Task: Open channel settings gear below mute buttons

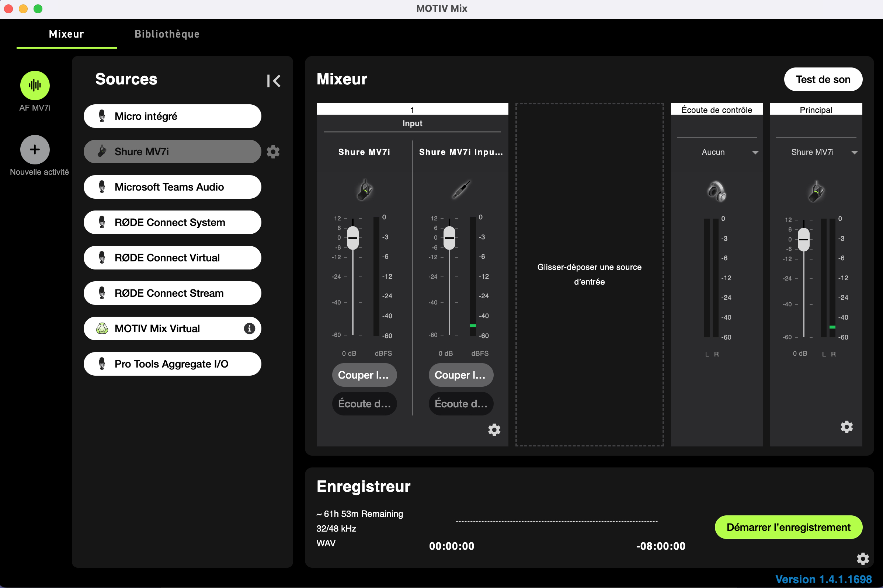Action: [494, 430]
